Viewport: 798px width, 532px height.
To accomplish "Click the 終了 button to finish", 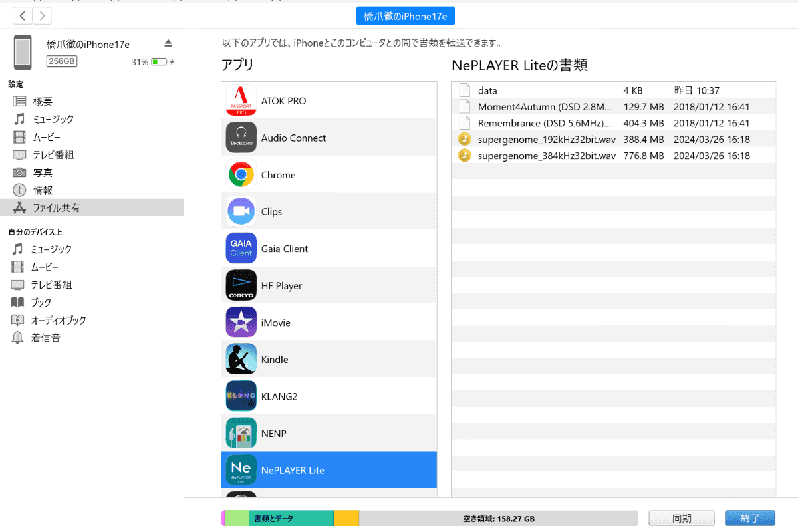I will click(749, 517).
